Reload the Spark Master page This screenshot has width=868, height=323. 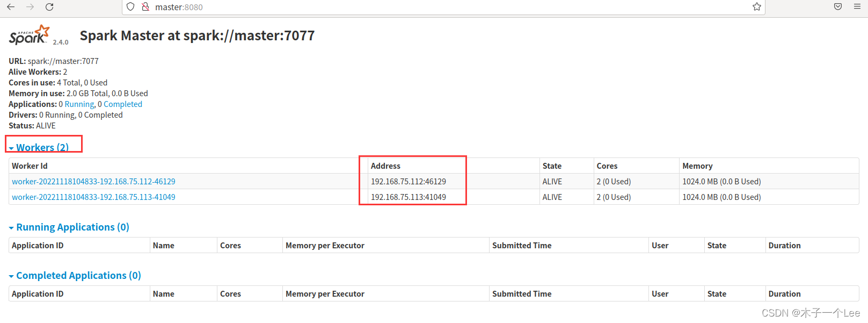tap(49, 7)
